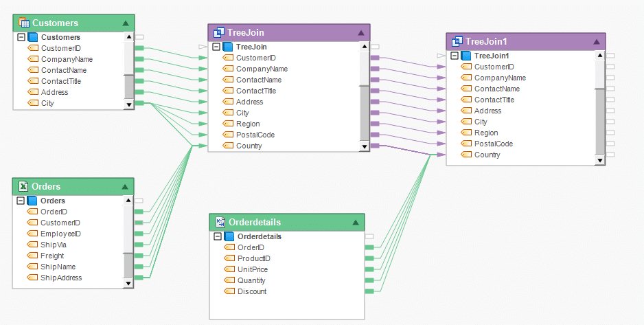Image resolution: width=644 pixels, height=325 pixels.
Task: Collapse the Customers root tree node
Action: (21, 37)
